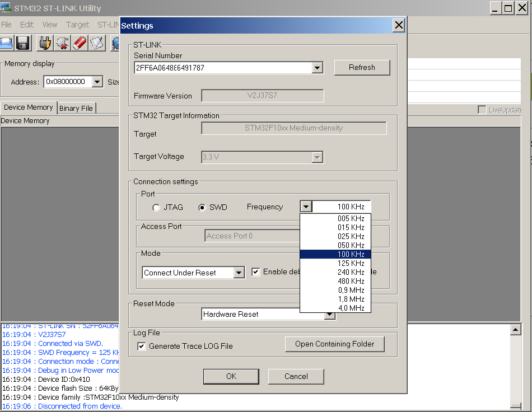
Task: Open the View menu
Action: tap(49, 25)
